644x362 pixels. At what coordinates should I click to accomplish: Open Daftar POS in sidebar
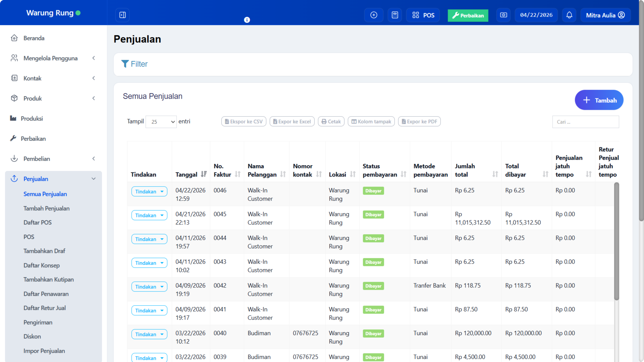(x=38, y=222)
